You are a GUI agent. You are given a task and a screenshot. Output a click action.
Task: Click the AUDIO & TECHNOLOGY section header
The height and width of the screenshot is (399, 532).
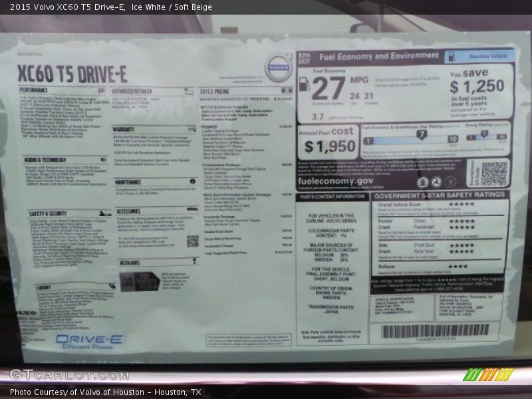pyautogui.click(x=45, y=160)
